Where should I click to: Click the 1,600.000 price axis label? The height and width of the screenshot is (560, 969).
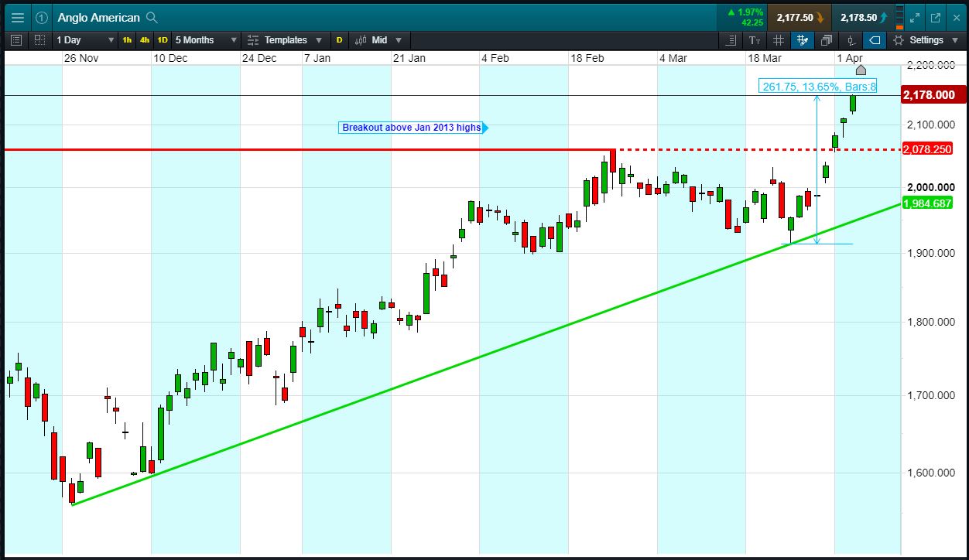coord(931,473)
